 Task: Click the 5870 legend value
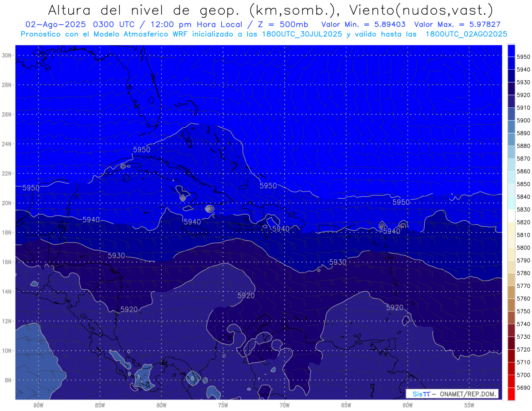pyautogui.click(x=523, y=159)
